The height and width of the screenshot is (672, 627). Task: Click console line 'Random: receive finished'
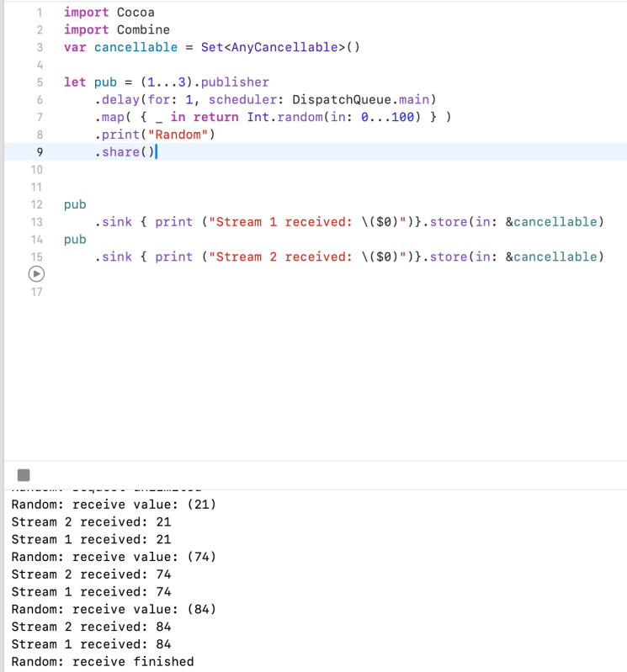[102, 662]
